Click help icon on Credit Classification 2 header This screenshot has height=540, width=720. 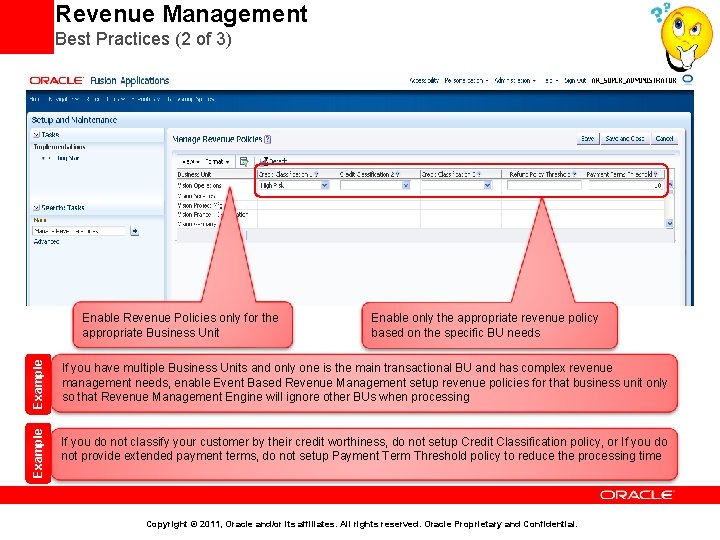398,174
